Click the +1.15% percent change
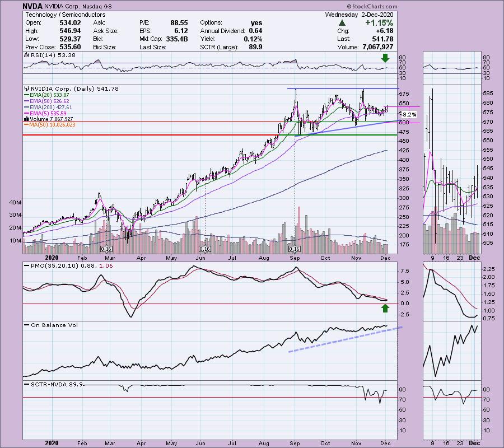Viewport: 504px width, 448px height. click(x=379, y=23)
